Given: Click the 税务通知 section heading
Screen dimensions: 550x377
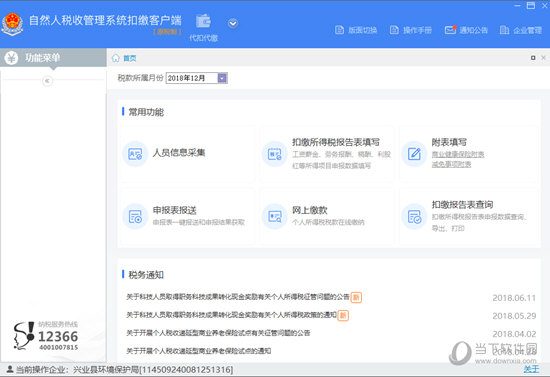Looking at the screenshot, I should click(x=146, y=275).
